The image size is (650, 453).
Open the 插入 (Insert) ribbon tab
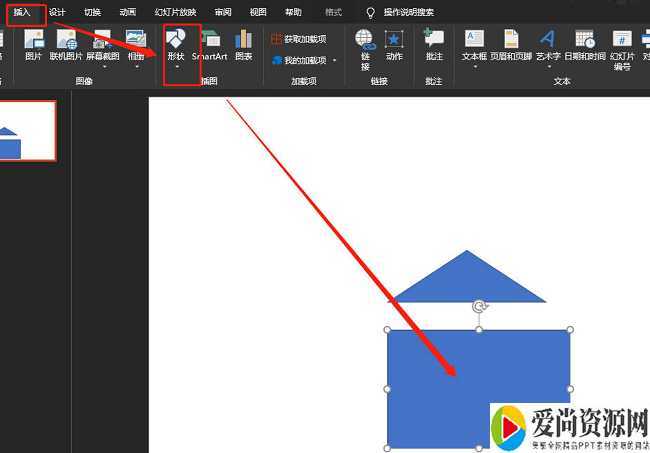coord(22,12)
